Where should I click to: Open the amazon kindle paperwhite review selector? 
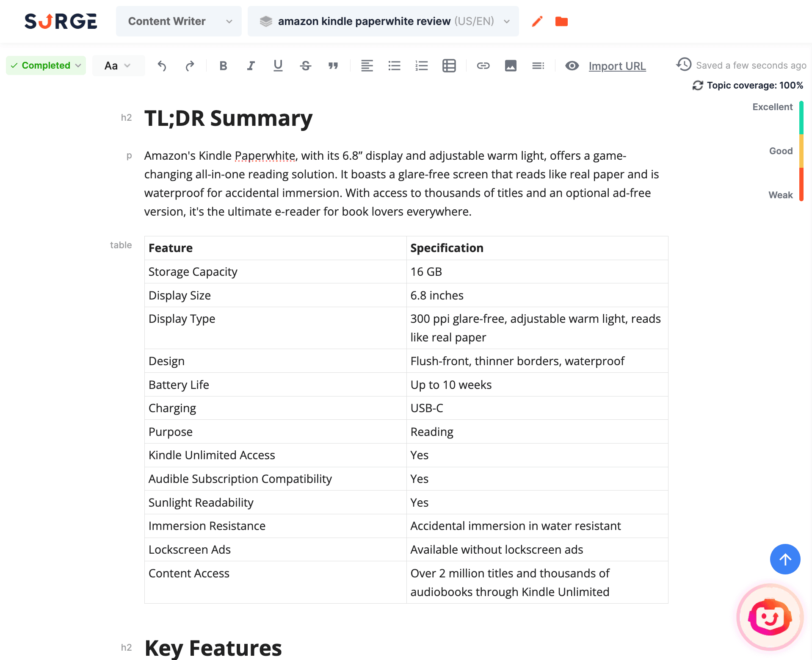(x=383, y=21)
